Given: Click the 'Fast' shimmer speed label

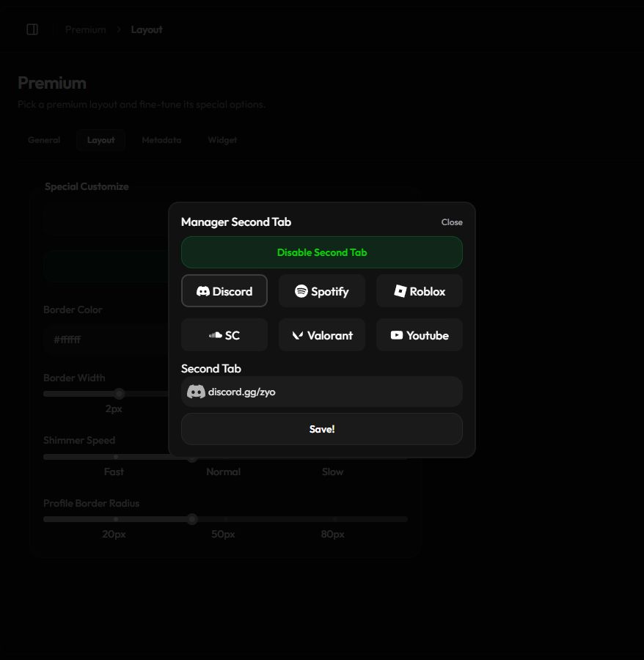Looking at the screenshot, I should coord(114,472).
